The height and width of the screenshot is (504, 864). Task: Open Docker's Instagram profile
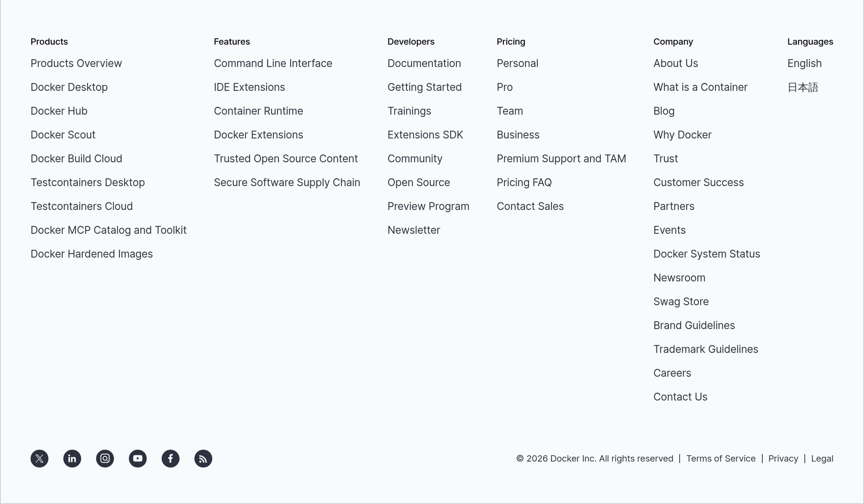click(105, 459)
